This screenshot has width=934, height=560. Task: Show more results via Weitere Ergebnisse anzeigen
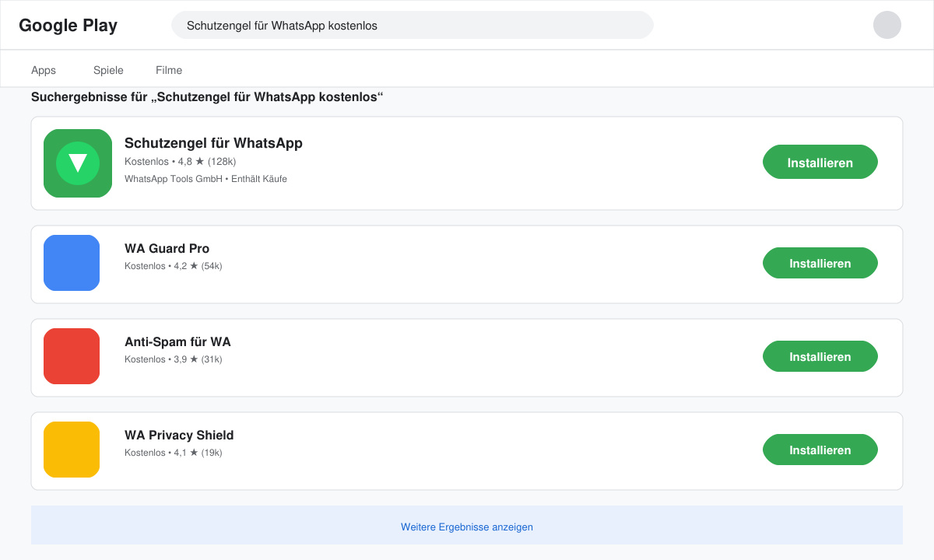tap(467, 527)
